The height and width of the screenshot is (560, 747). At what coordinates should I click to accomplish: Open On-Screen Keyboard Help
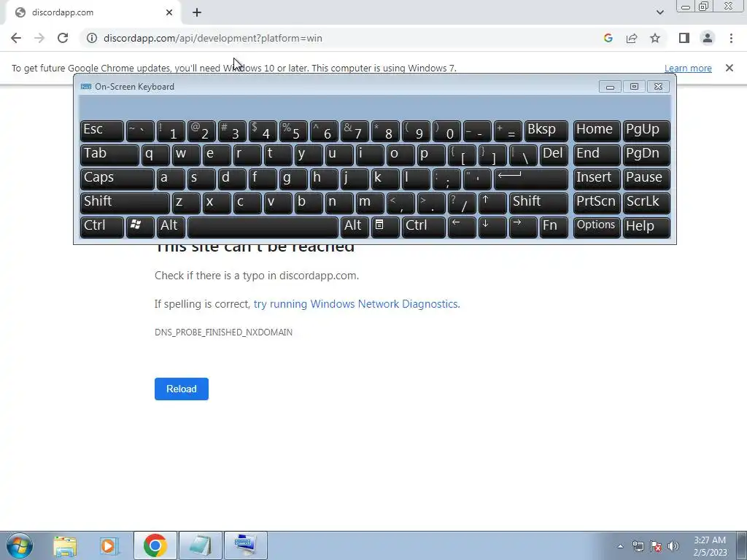pyautogui.click(x=646, y=227)
